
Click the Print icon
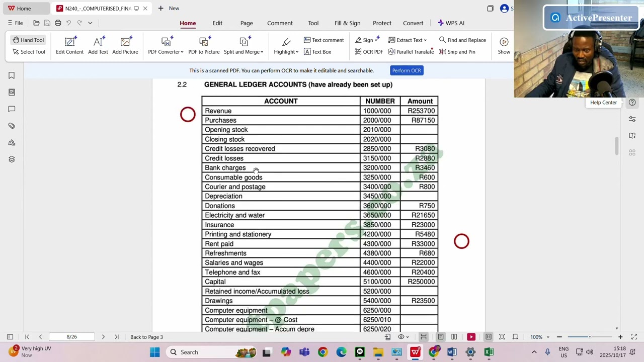[x=58, y=23]
